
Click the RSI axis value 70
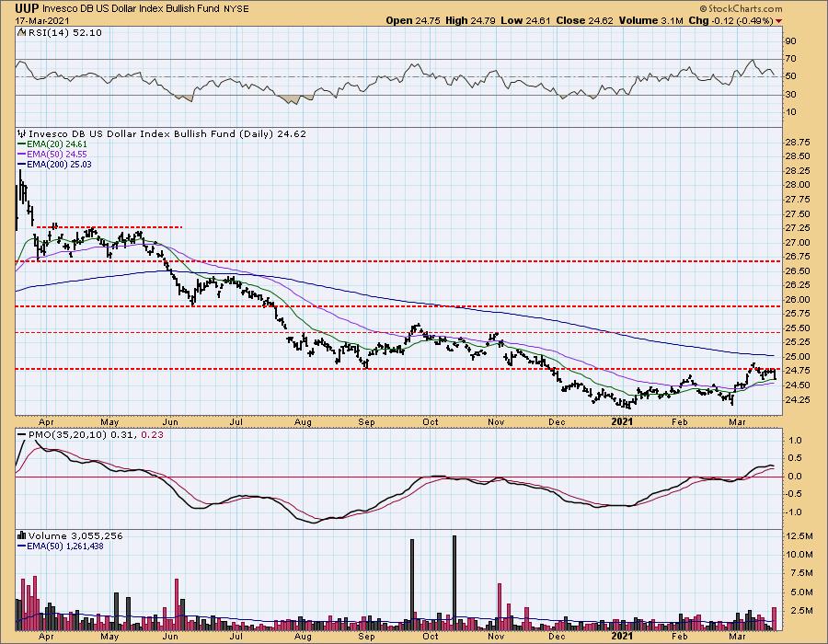coord(790,59)
